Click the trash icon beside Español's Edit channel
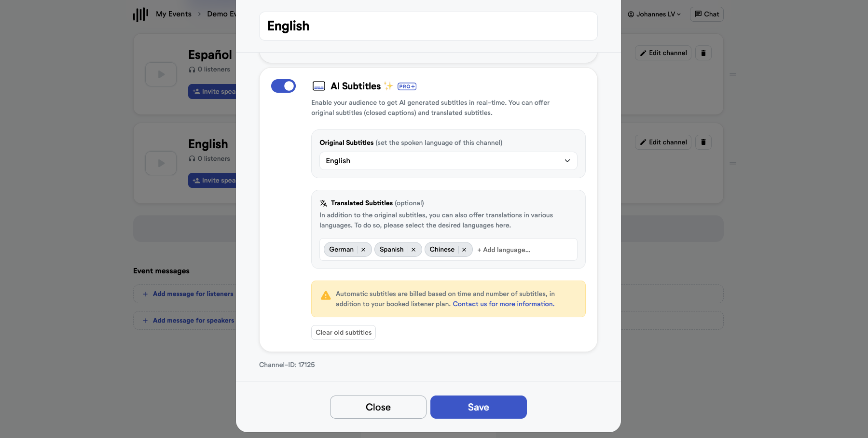The image size is (868, 438). click(703, 53)
